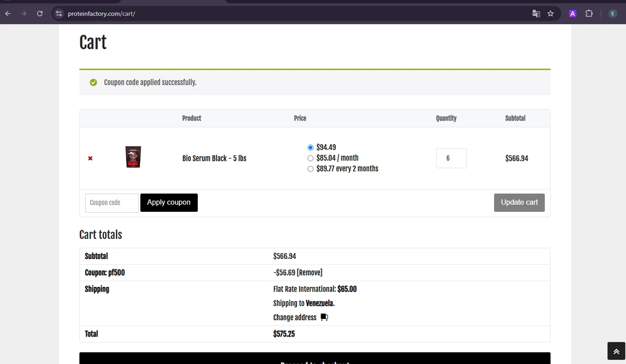Click the Change address link

(x=295, y=318)
